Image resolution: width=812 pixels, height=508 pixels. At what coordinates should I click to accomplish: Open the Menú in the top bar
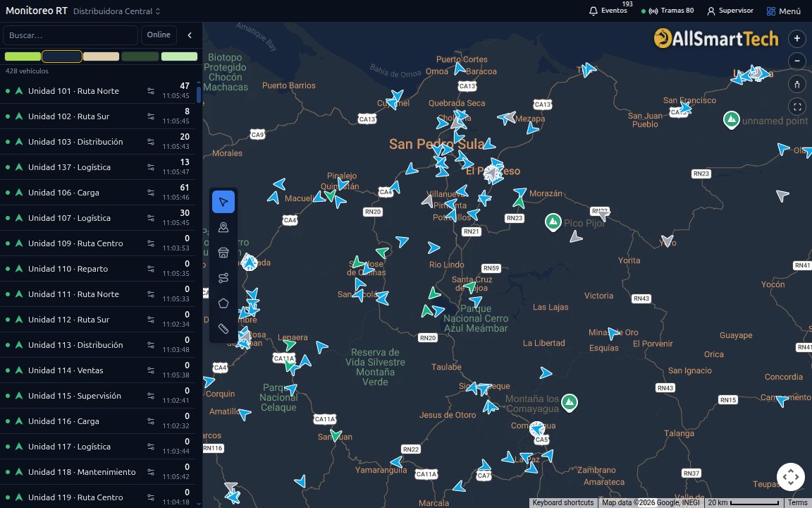(x=784, y=11)
